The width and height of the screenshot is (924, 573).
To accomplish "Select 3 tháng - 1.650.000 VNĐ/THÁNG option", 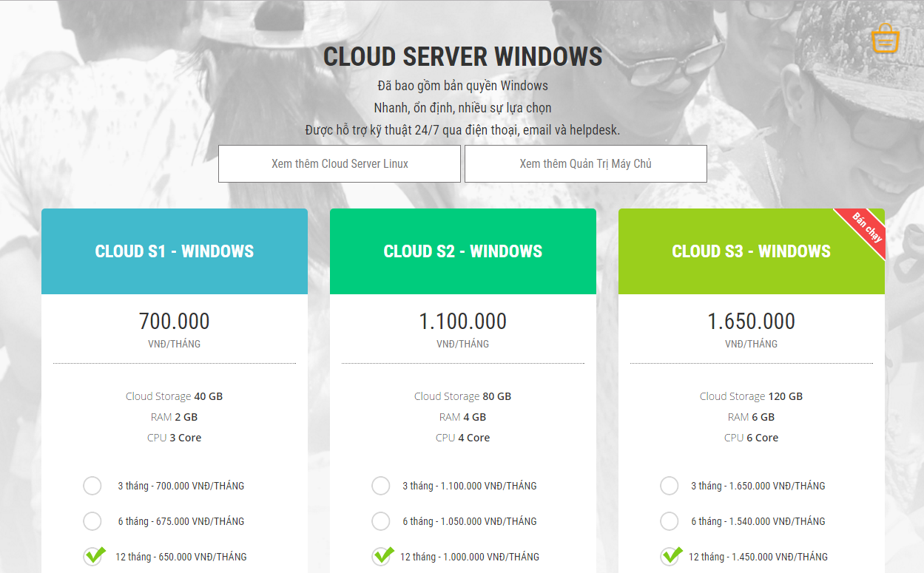I will [670, 486].
